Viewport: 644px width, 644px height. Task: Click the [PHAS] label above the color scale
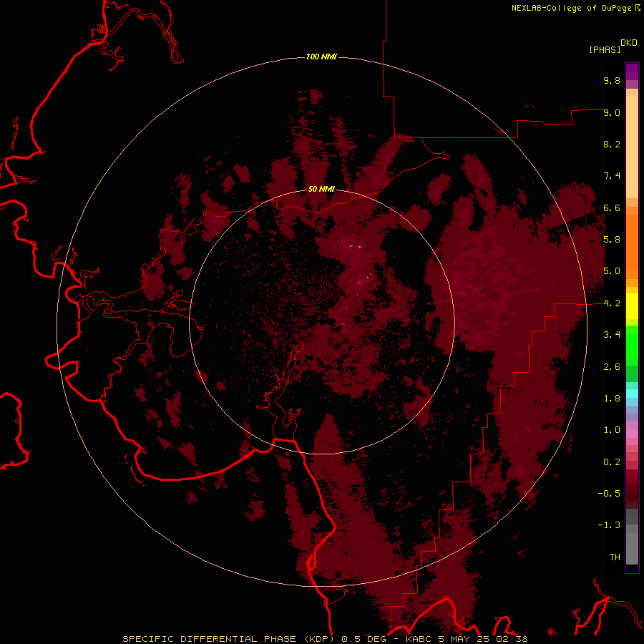tap(605, 49)
